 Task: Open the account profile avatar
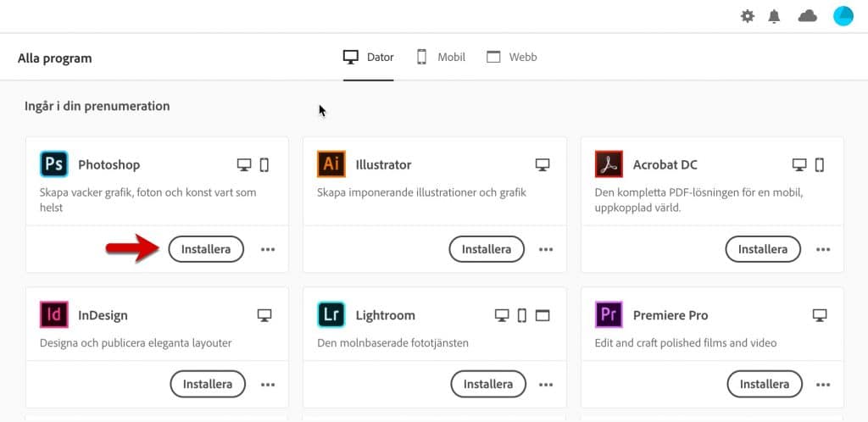coord(843,16)
